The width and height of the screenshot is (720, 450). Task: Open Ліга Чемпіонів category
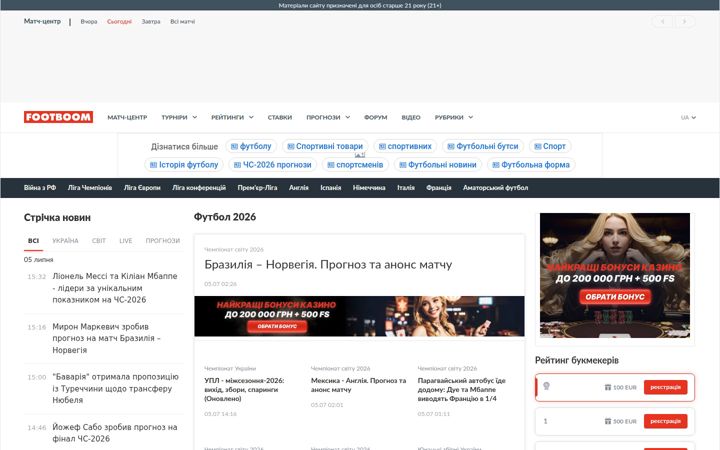click(x=90, y=188)
